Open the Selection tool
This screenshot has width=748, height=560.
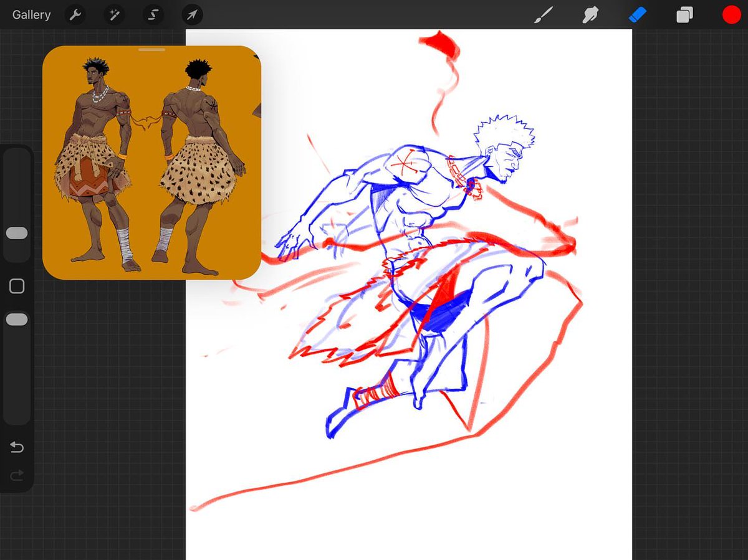[x=153, y=15]
